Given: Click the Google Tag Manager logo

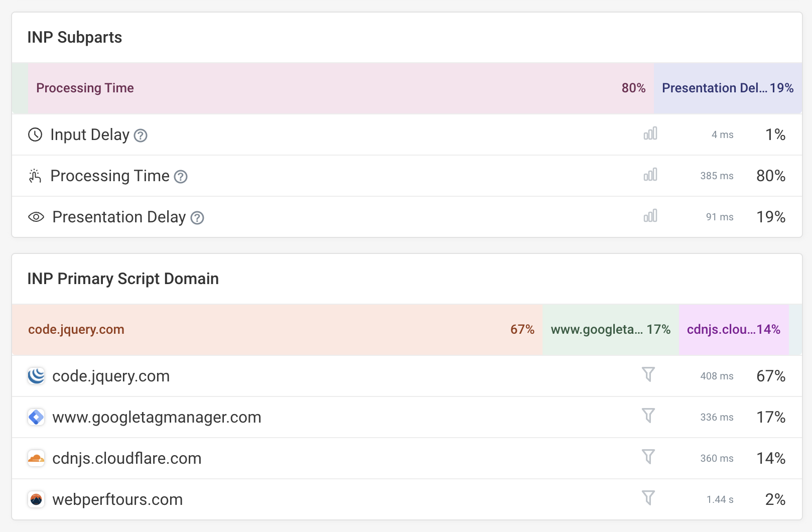Looking at the screenshot, I should (x=36, y=417).
